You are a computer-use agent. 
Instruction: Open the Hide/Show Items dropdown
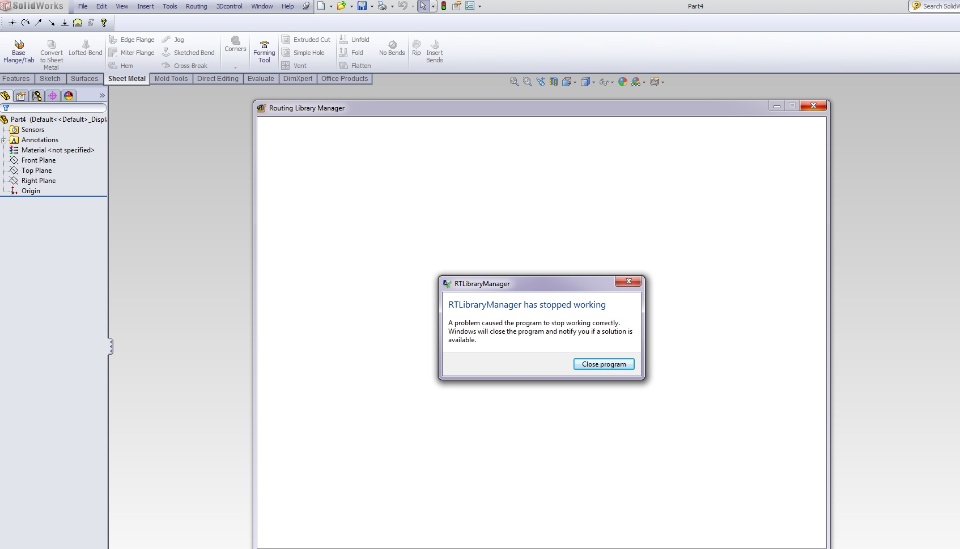click(x=613, y=82)
